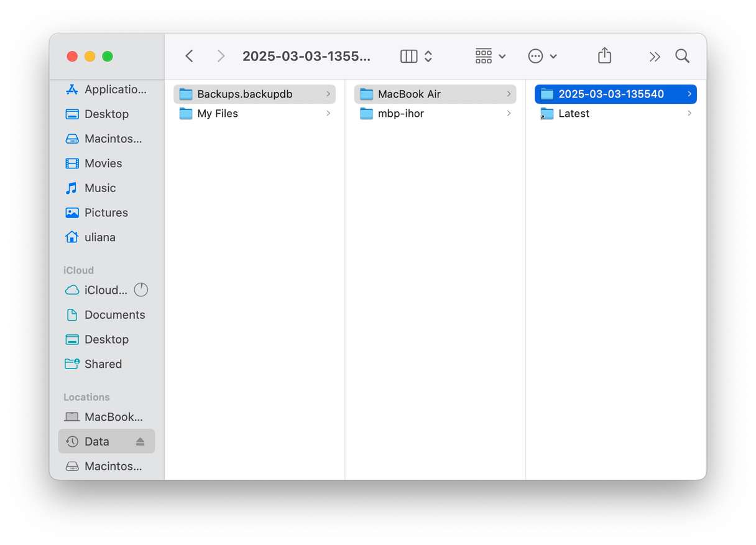Expand the Group By dropdown arrow
The image size is (756, 545).
point(502,57)
